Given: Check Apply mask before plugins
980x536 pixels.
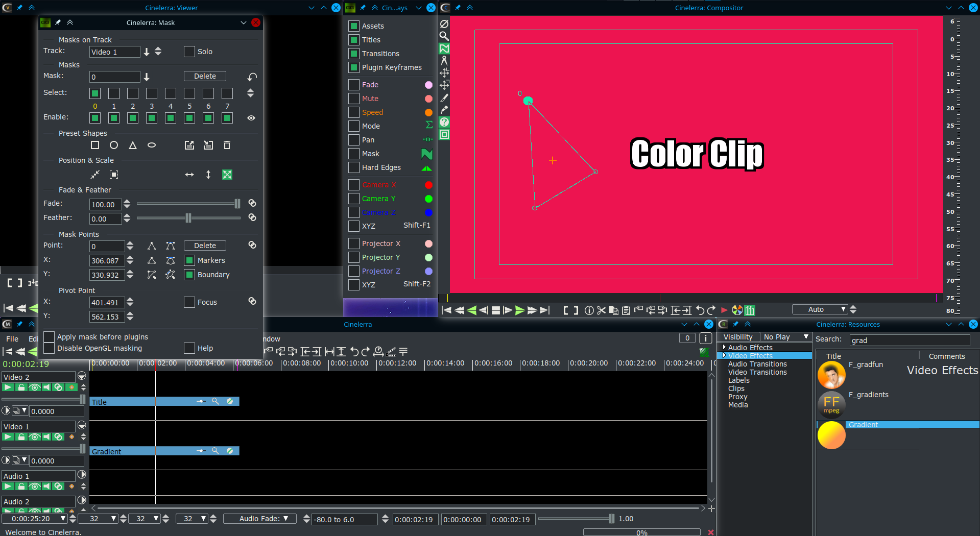Looking at the screenshot, I should pos(50,337).
